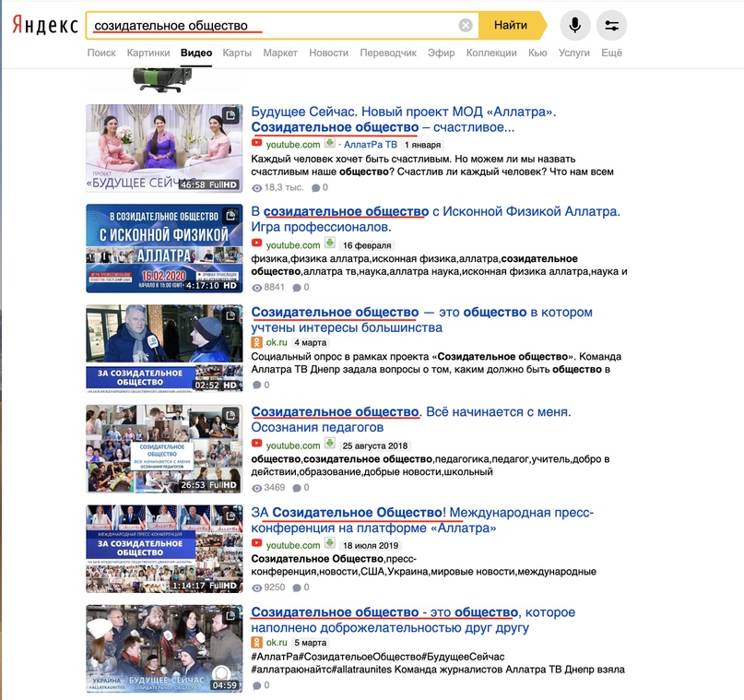Click the views eye icon next to 3469
The height and width of the screenshot is (700, 744).
pyautogui.click(x=256, y=488)
